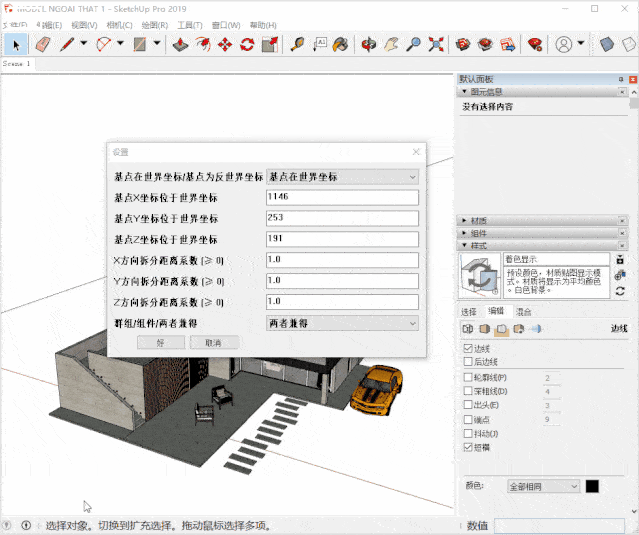This screenshot has width=639, height=535.
Task: Open the Extension Manager icon
Action: (535, 44)
